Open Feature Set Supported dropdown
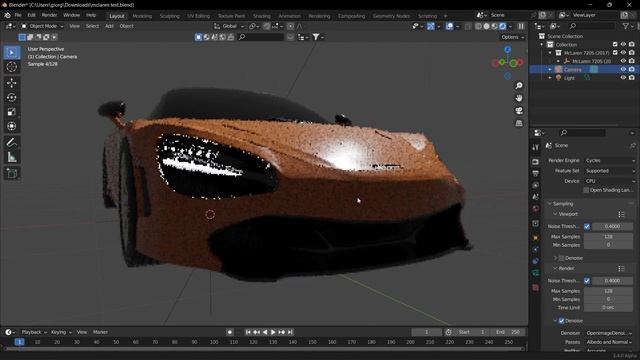The width and height of the screenshot is (640, 360). tap(609, 171)
